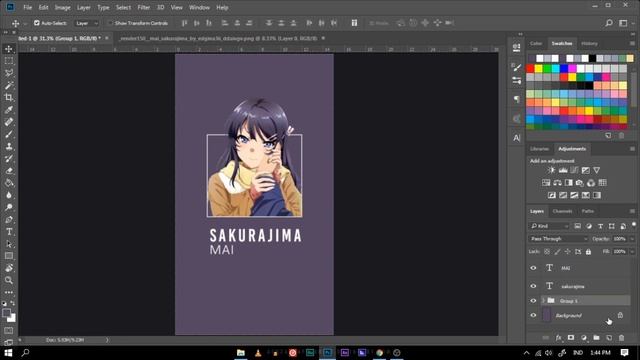Image resolution: width=640 pixels, height=360 pixels.
Task: Switch to the Channels tab
Action: coord(562,211)
